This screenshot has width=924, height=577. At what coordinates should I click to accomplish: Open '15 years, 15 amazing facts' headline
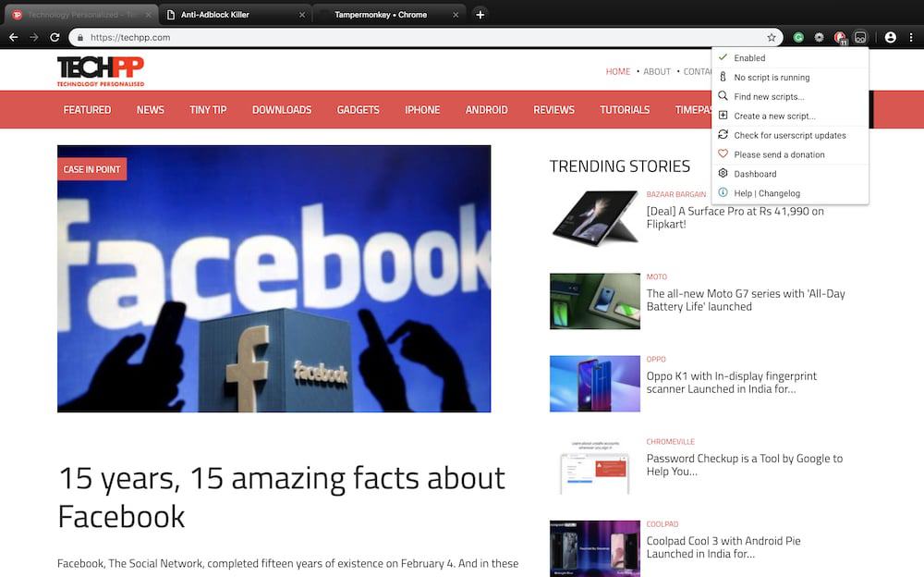pyautogui.click(x=282, y=497)
